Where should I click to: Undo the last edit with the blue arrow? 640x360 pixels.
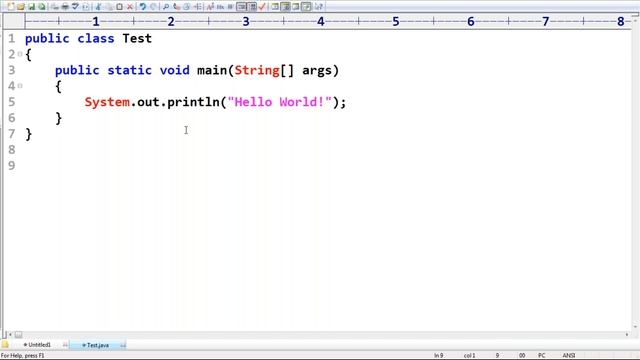pos(142,7)
